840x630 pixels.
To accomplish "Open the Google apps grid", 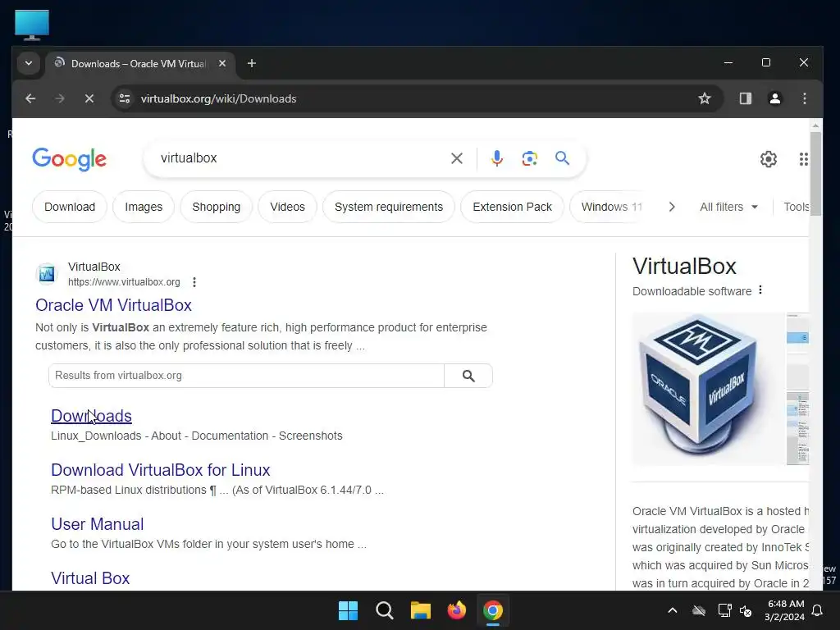I will coord(803,159).
